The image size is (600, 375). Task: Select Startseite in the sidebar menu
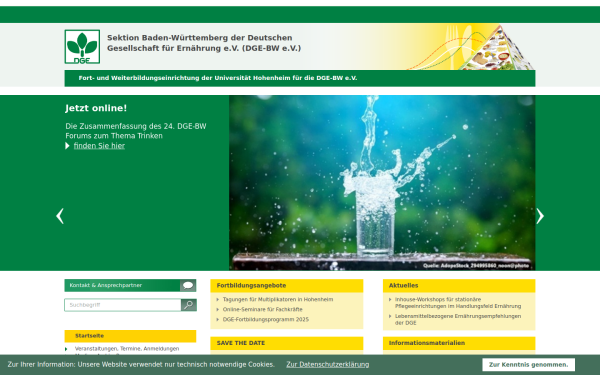coord(130,336)
